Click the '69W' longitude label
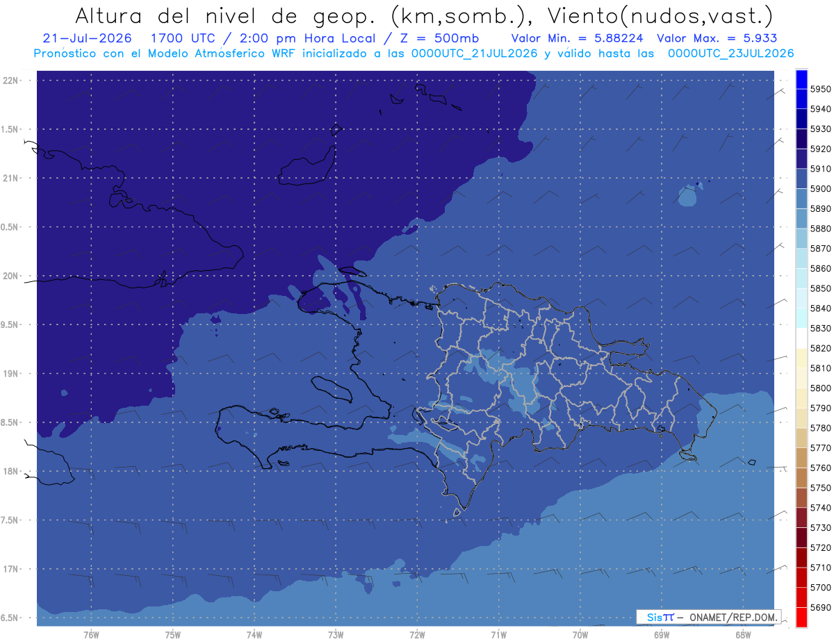 click(662, 634)
